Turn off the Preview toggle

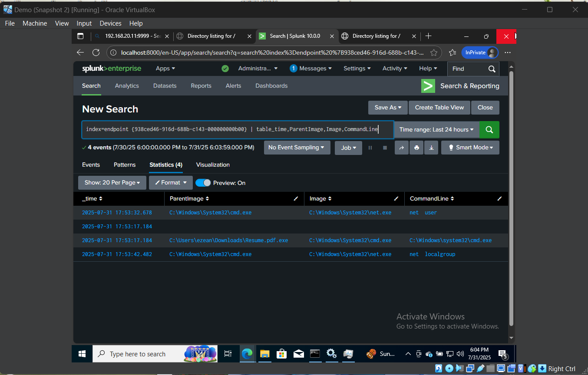pos(203,183)
